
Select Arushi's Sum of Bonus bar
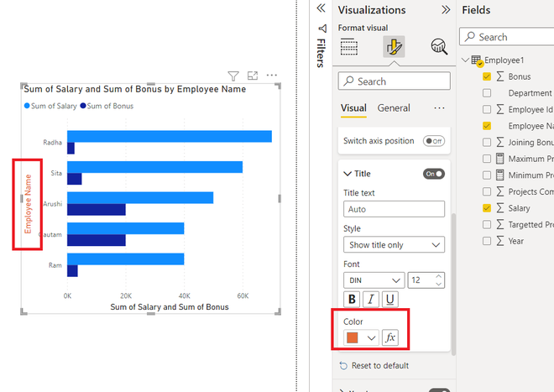pos(96,209)
